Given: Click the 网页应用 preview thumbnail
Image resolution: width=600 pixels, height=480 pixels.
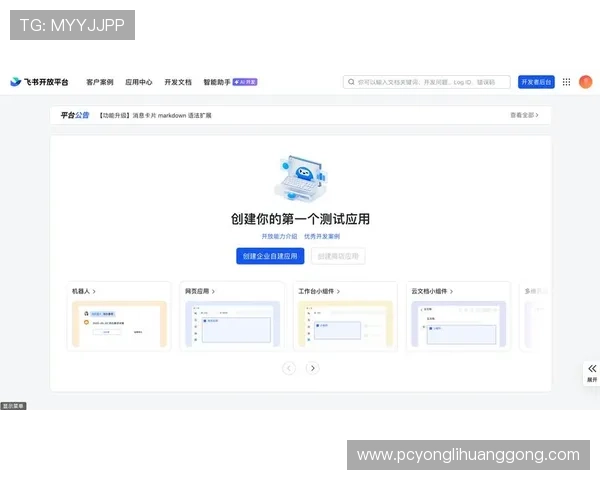Looking at the screenshot, I should [x=233, y=324].
